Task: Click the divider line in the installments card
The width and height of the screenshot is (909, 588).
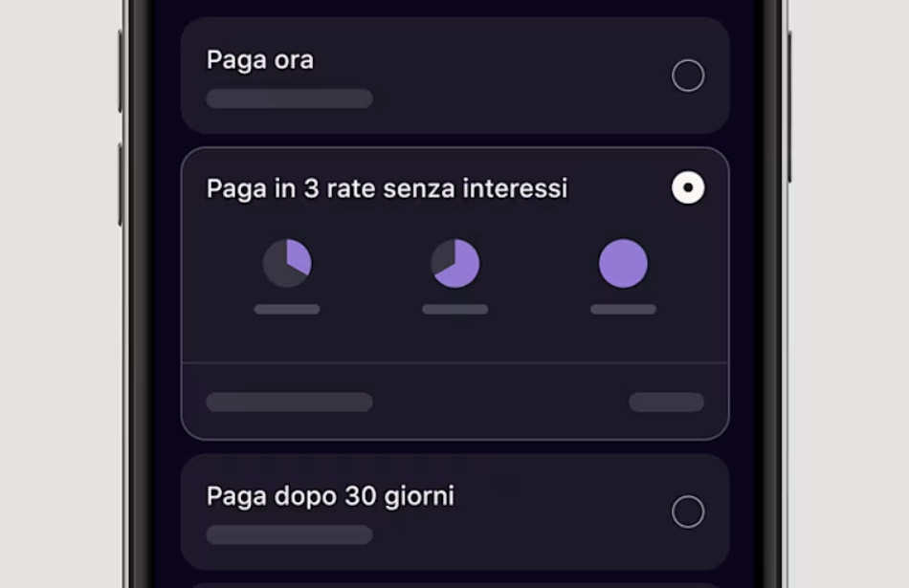Action: 454,363
